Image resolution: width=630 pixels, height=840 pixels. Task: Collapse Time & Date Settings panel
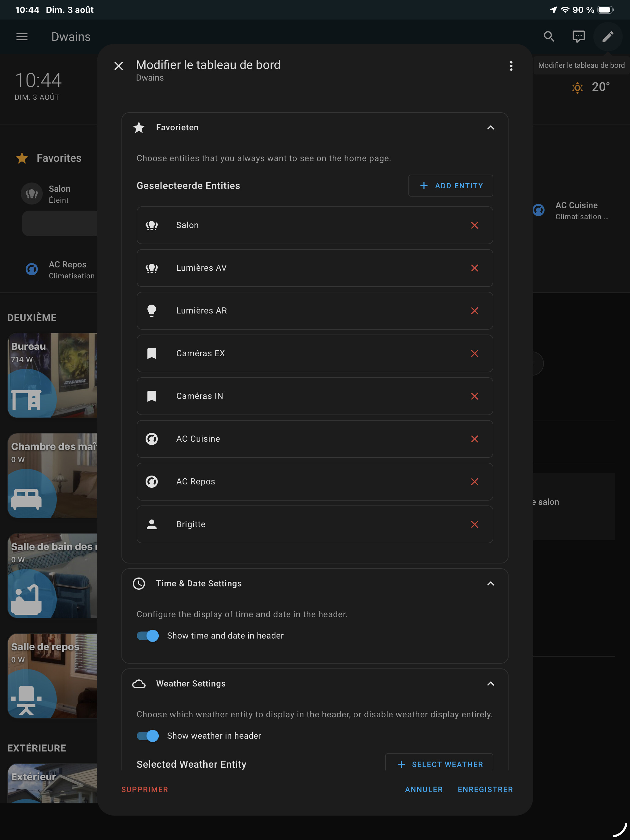tap(491, 584)
